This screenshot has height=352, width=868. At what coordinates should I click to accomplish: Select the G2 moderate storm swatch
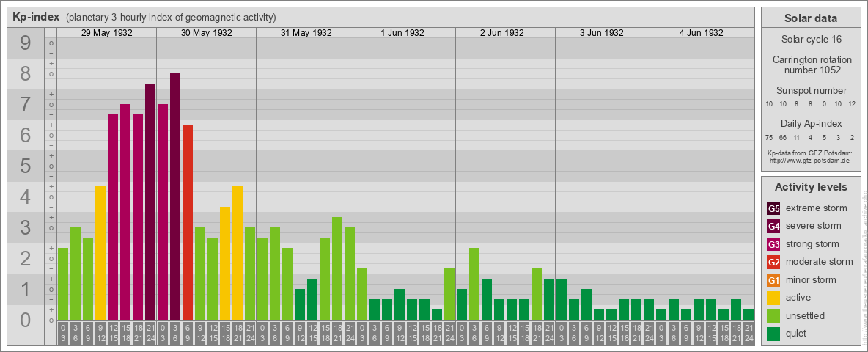coord(773,262)
